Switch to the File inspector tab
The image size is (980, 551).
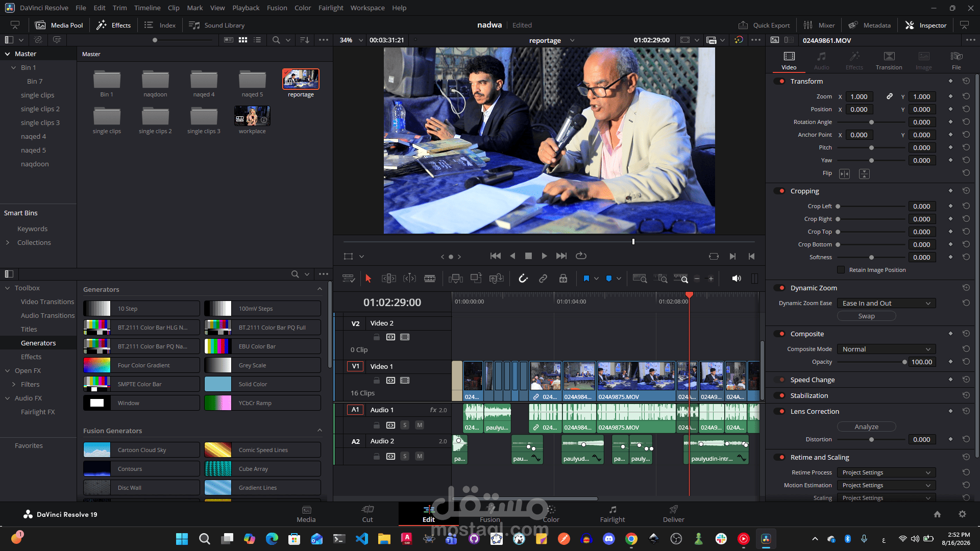tap(956, 61)
